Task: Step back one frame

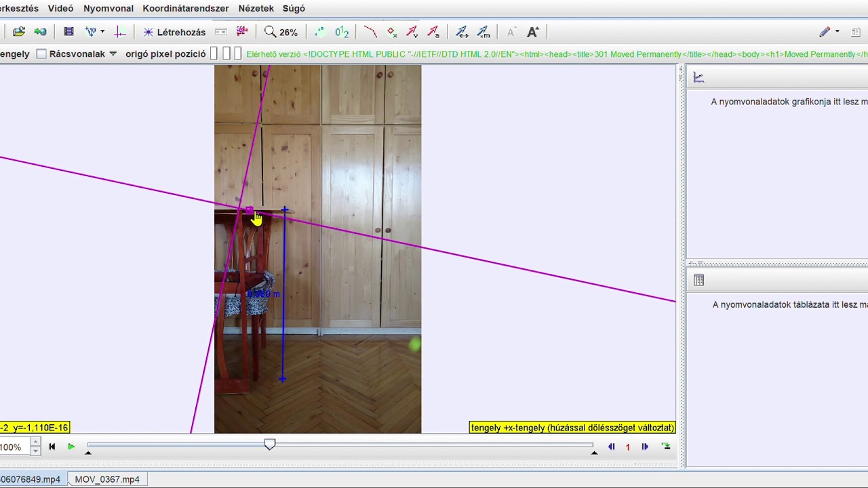Action: click(x=612, y=447)
